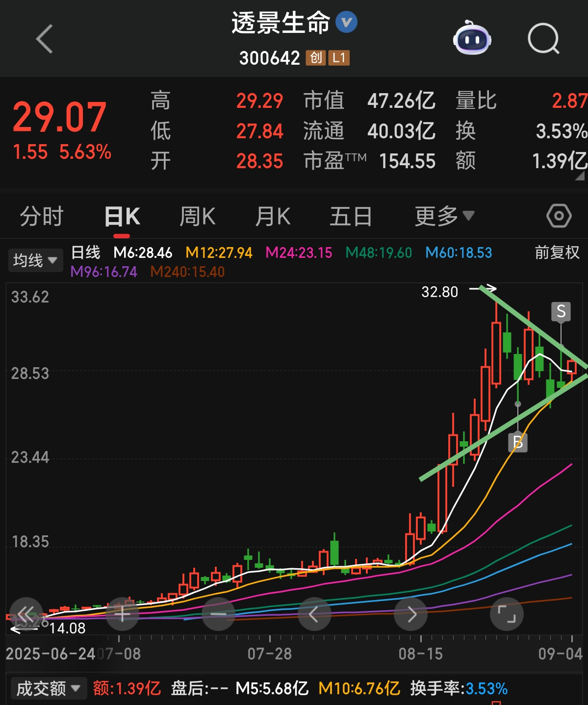Tap PE TTM value 154.55
The image size is (588, 705).
coord(408,161)
